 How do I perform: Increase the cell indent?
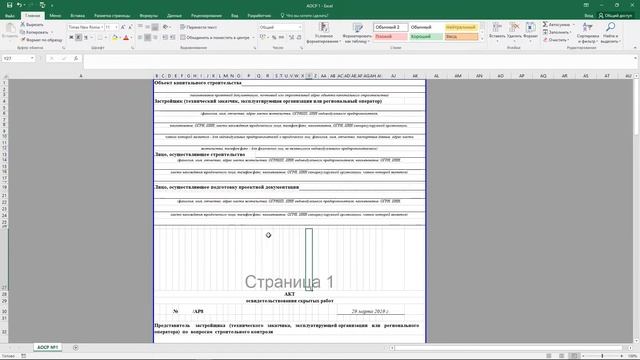173,38
